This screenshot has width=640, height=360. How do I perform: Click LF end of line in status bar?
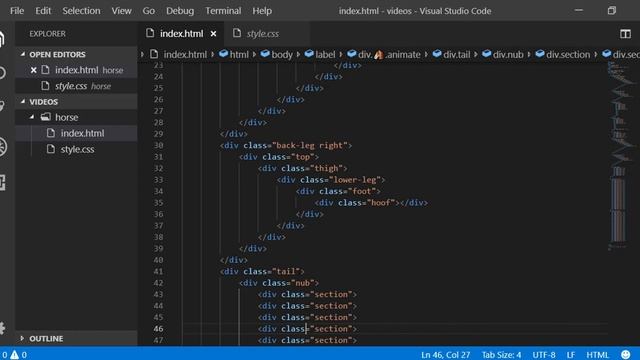click(571, 354)
